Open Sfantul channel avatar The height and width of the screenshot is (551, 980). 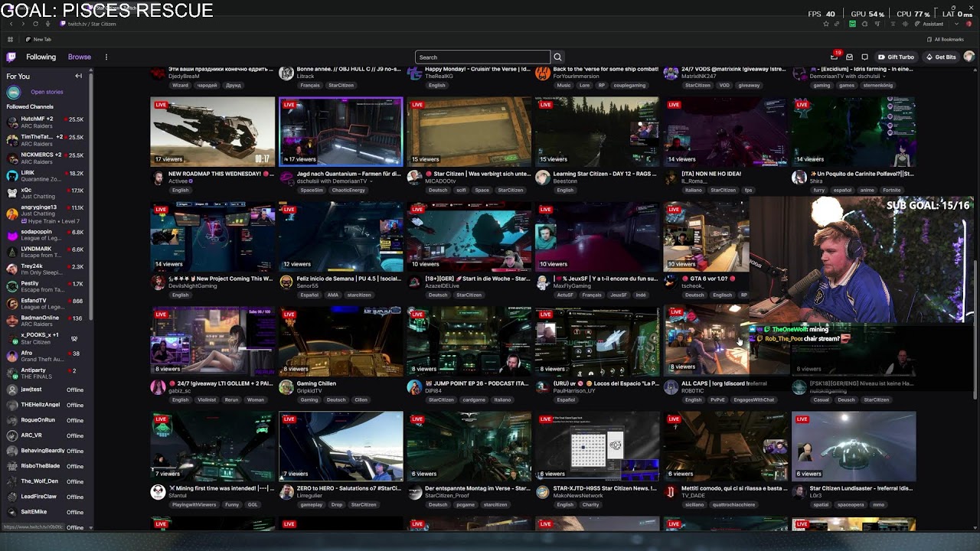(x=158, y=492)
